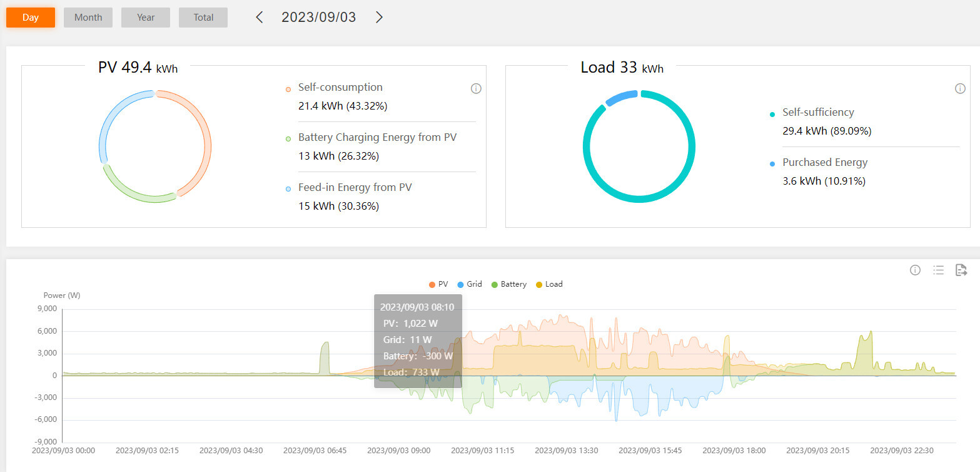Click Self-consumption legend entry
Screen dimensions: 980x472
pos(340,88)
